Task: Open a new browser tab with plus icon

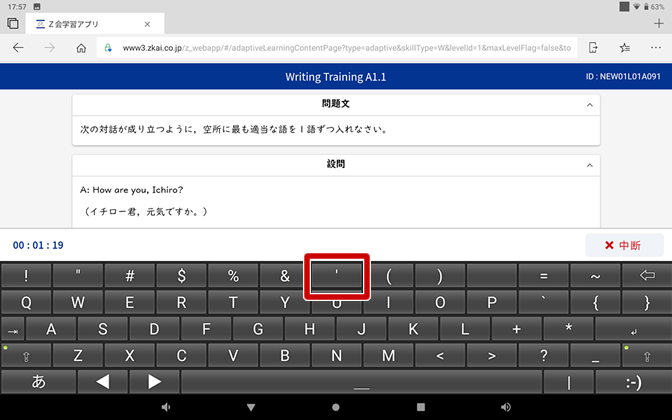Action: point(659,23)
